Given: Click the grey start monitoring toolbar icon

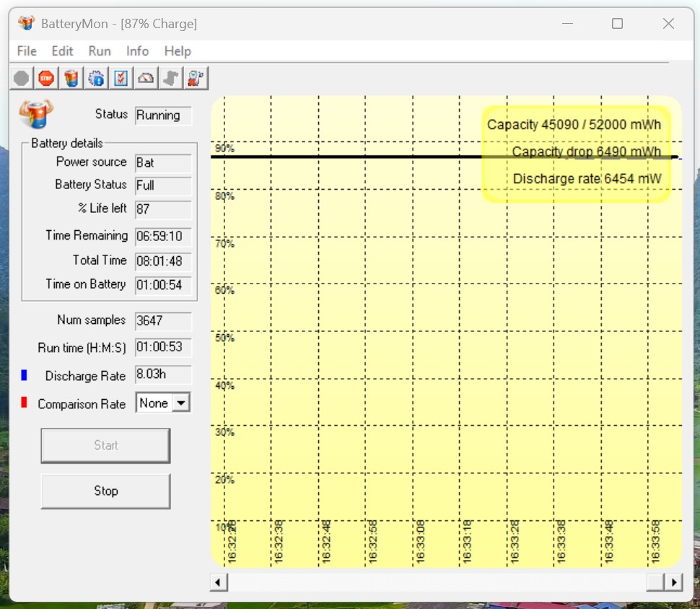Looking at the screenshot, I should click(21, 79).
